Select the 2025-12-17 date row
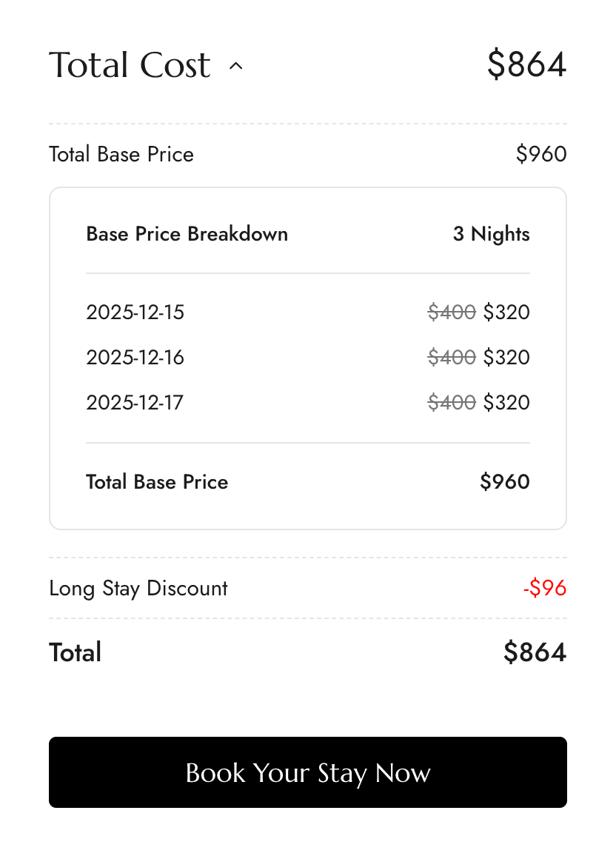This screenshot has width=616, height=856. [x=135, y=403]
